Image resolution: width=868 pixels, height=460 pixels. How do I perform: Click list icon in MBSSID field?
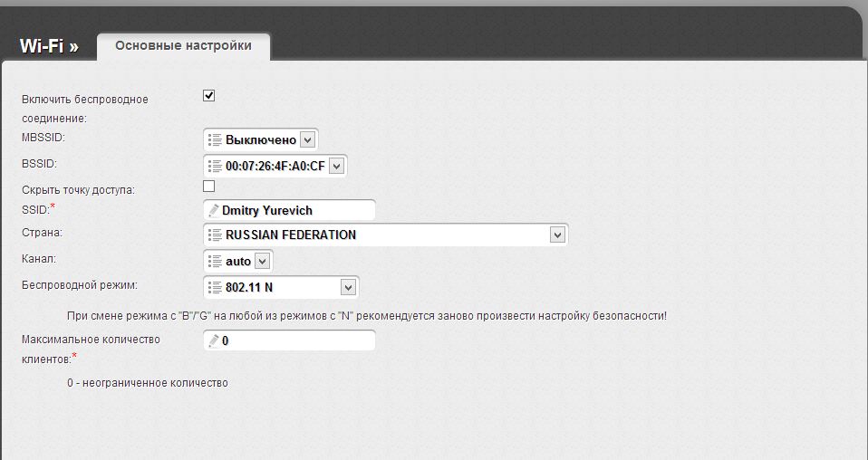pos(215,140)
